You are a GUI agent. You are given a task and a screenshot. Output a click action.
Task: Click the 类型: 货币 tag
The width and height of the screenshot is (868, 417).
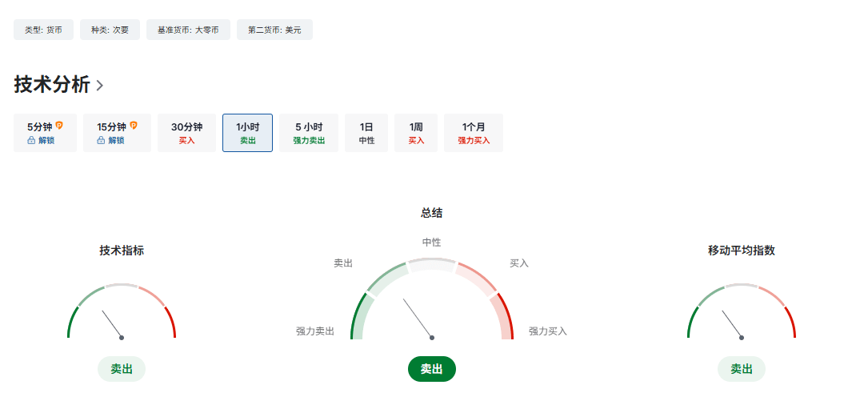coord(43,30)
